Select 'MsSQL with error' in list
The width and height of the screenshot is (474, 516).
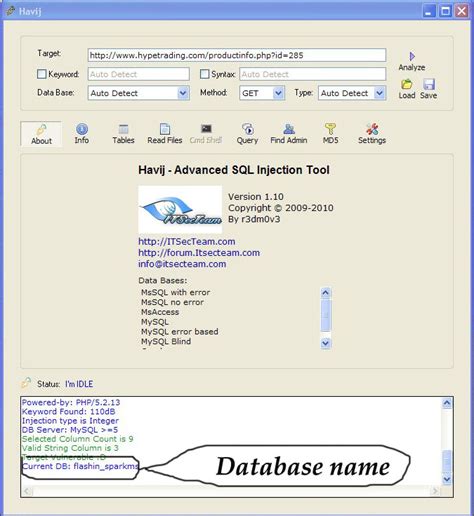point(176,292)
